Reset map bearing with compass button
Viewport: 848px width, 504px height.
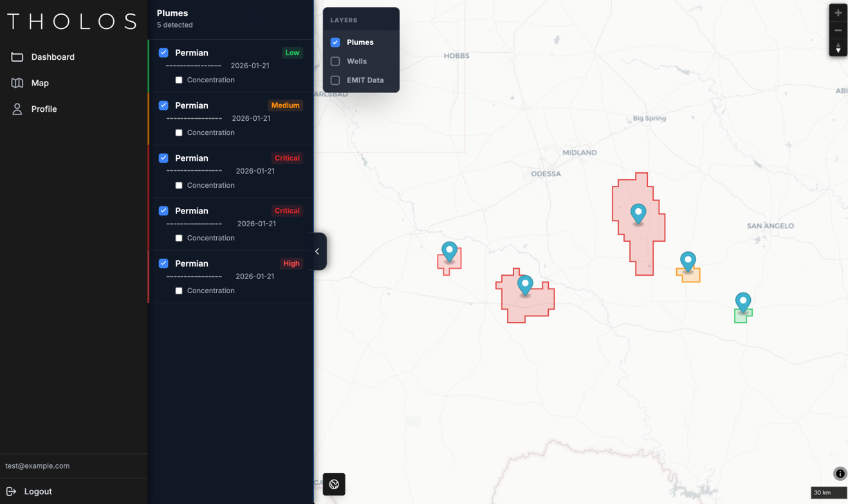tap(838, 48)
